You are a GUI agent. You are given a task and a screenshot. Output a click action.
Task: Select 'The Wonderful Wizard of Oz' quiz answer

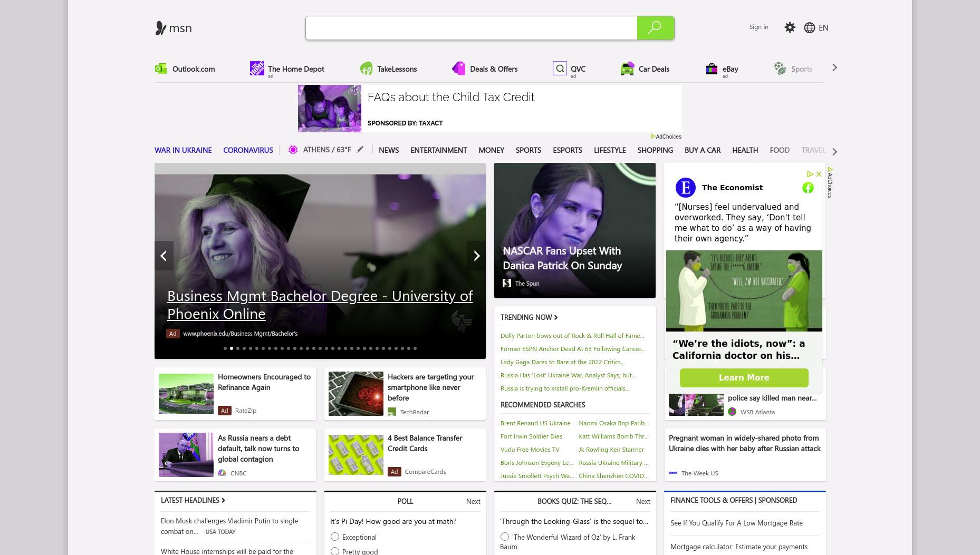pos(505,537)
